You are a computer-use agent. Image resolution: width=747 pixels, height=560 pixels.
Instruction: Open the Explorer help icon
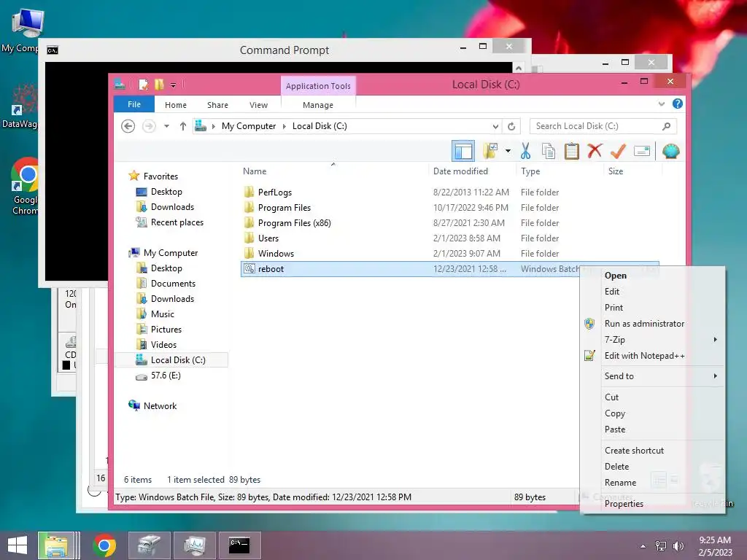coord(678,104)
